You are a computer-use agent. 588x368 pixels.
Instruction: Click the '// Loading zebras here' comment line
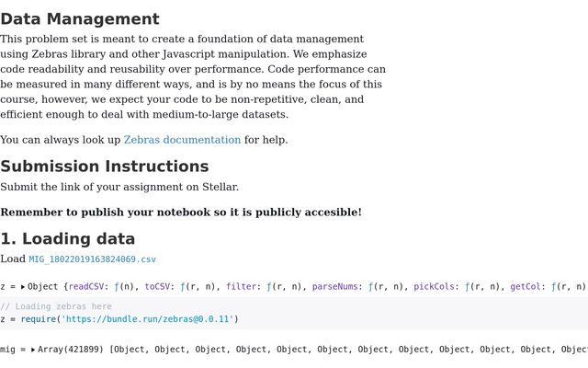coord(56,306)
